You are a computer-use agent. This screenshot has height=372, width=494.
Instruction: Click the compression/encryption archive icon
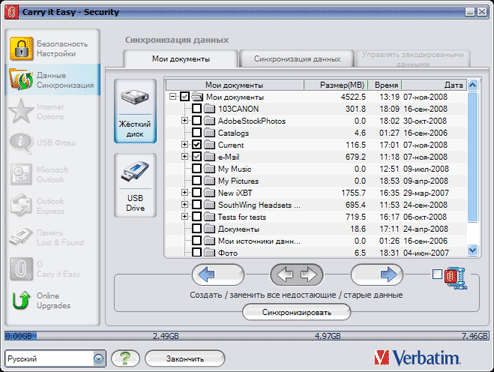coord(455,278)
